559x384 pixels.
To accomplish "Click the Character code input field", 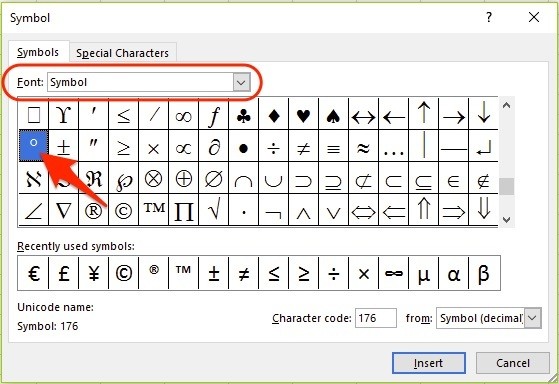I will click(375, 318).
